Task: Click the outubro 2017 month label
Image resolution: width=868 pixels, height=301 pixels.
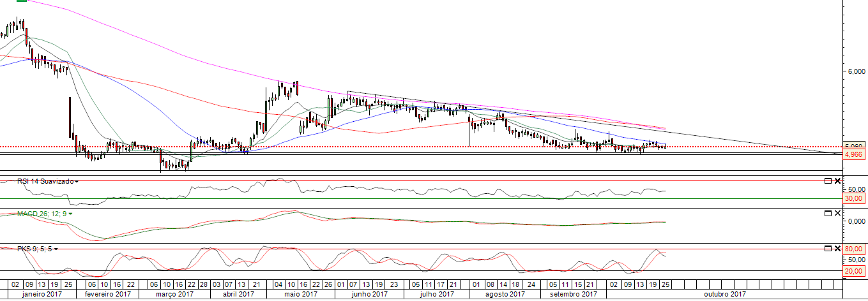Action: click(725, 294)
